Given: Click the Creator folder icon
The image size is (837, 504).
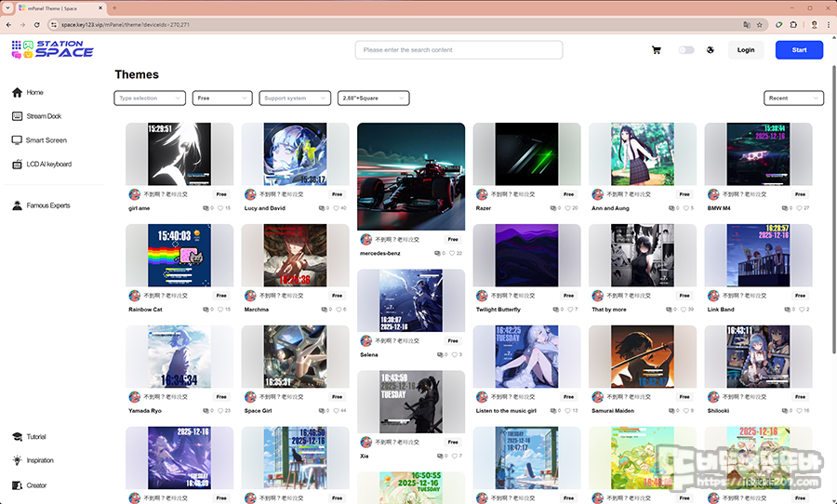Looking at the screenshot, I should coord(17,485).
